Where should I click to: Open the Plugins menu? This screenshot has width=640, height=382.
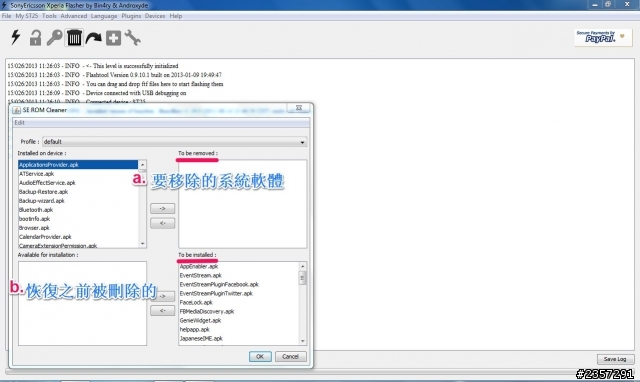[131, 16]
